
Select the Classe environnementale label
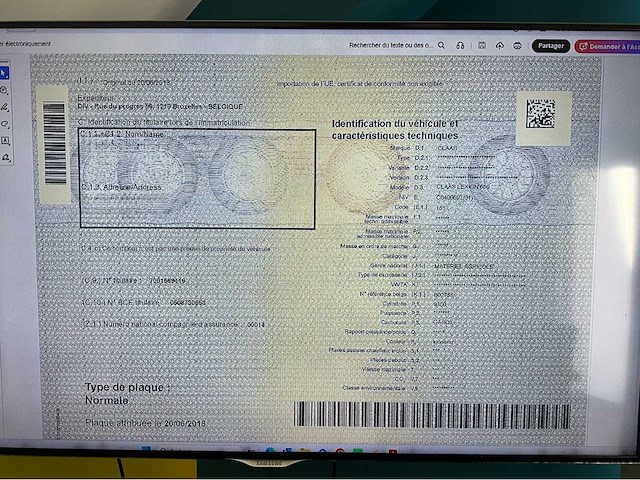373,388
